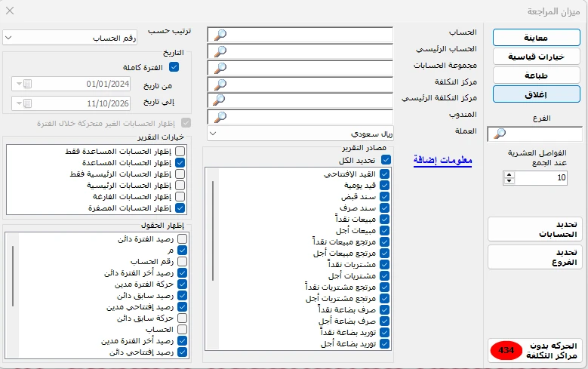Enable الحساب field checkbox
Screen dimensions: 588x369
[x=182, y=329]
